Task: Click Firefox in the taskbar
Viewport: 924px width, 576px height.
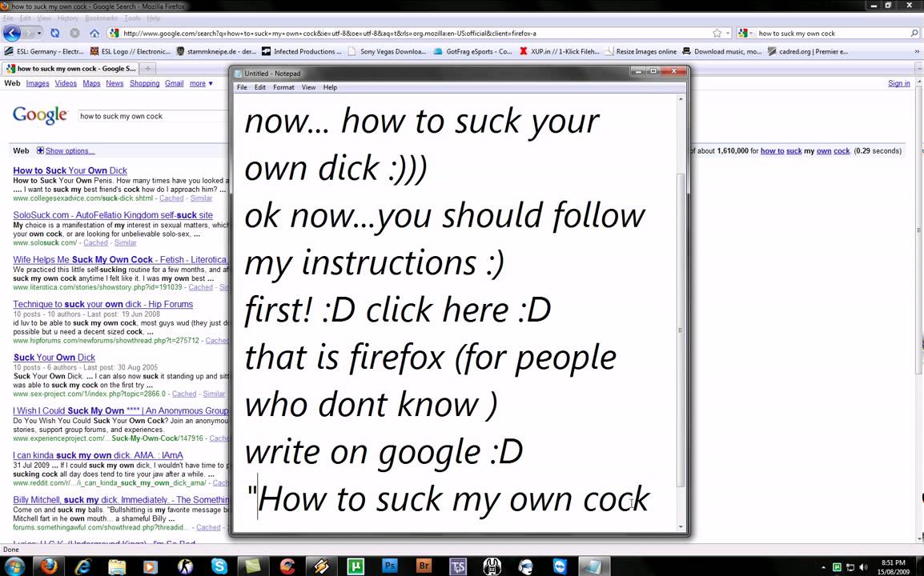Action: click(49, 566)
